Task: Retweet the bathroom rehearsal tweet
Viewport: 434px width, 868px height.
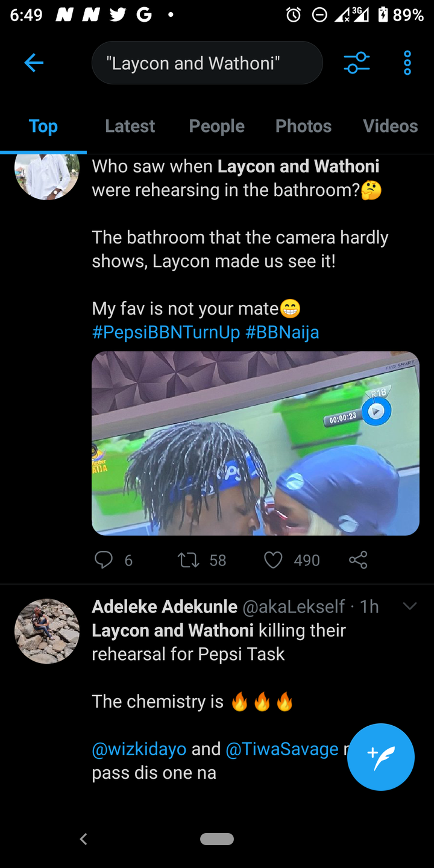Action: (x=189, y=560)
